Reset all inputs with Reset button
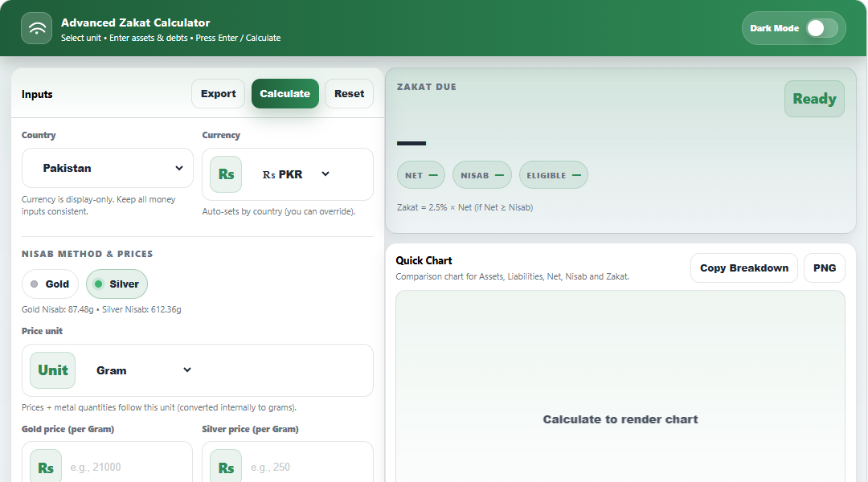The height and width of the screenshot is (482, 868). tap(349, 94)
